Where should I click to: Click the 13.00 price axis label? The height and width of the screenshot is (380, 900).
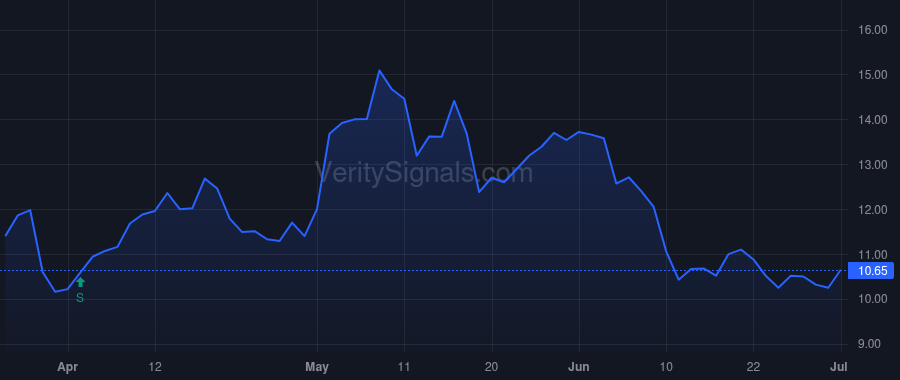coord(871,165)
